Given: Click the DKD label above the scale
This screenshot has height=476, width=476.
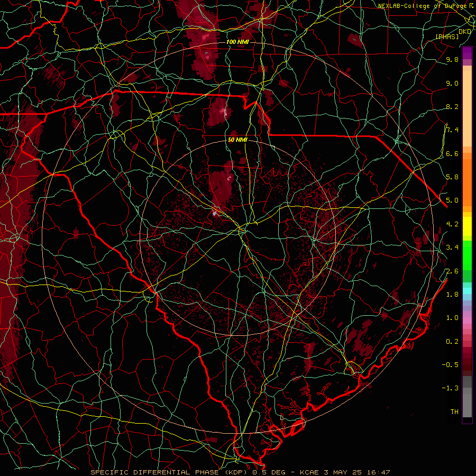Looking at the screenshot, I should tap(465, 32).
